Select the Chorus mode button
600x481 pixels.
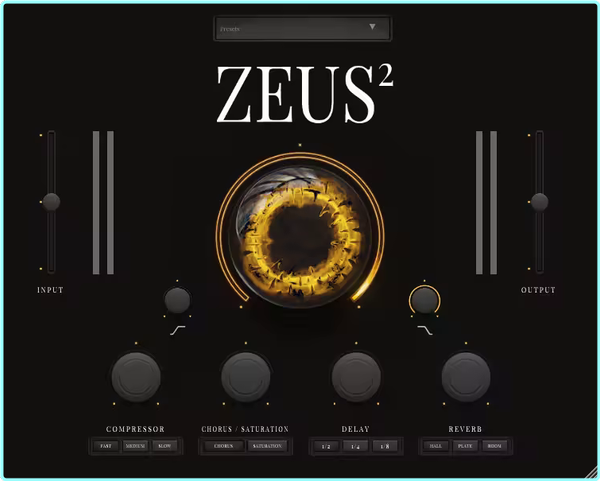click(223, 446)
